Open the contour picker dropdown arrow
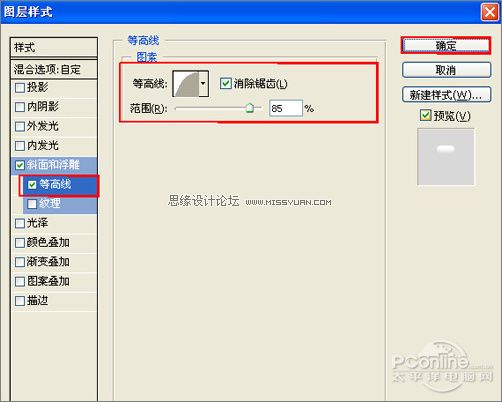This screenshot has width=502, height=402. click(203, 83)
